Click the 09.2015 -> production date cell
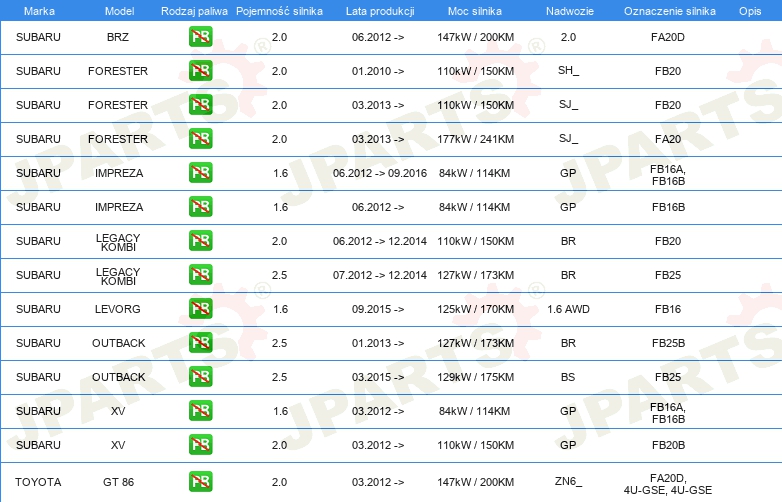This screenshot has height=502, width=782. pyautogui.click(x=378, y=309)
